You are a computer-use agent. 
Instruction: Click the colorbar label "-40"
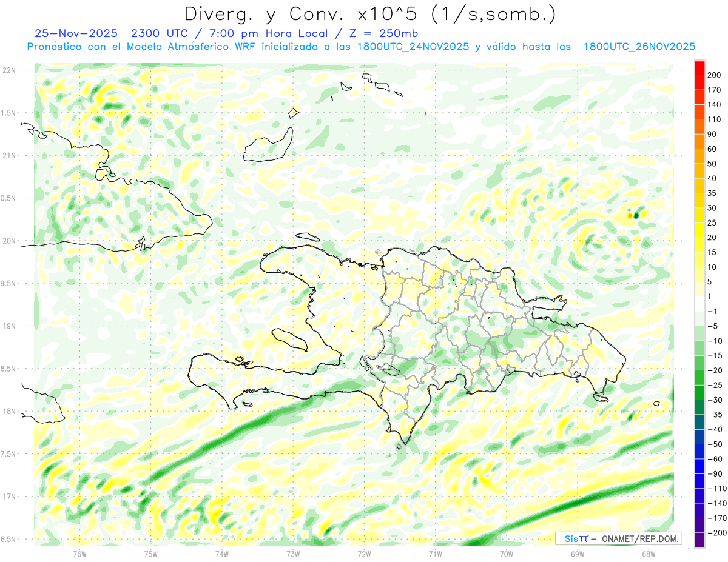pos(714,429)
